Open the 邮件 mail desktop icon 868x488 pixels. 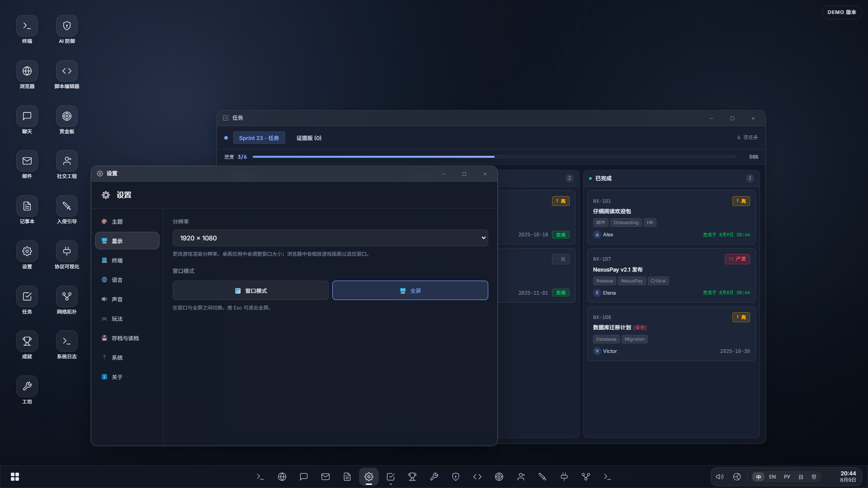[27, 165]
